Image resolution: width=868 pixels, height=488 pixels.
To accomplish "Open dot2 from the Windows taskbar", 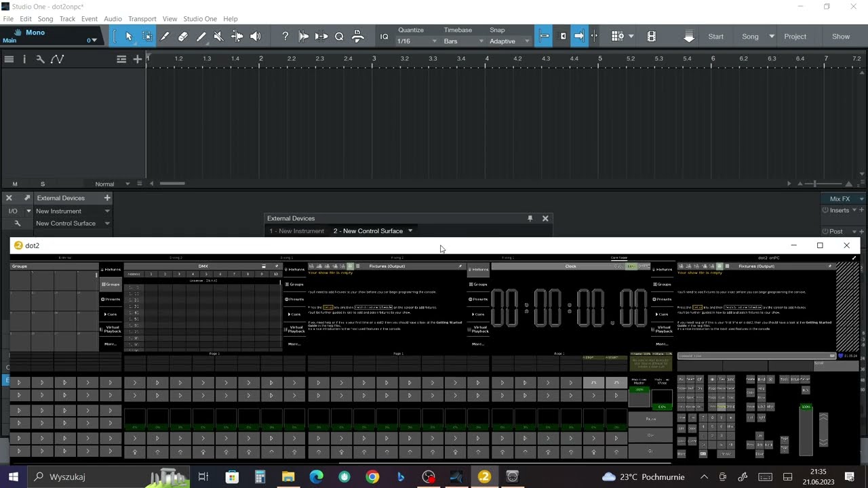I will (x=484, y=476).
